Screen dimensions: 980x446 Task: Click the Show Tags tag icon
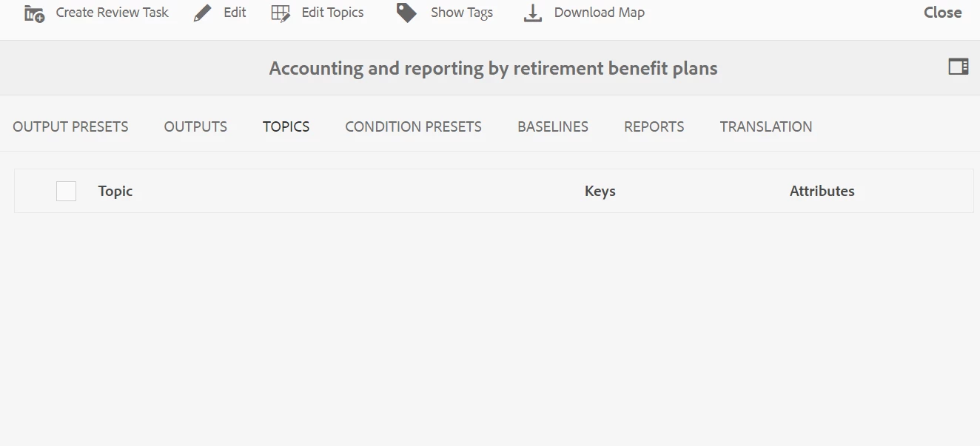(406, 13)
